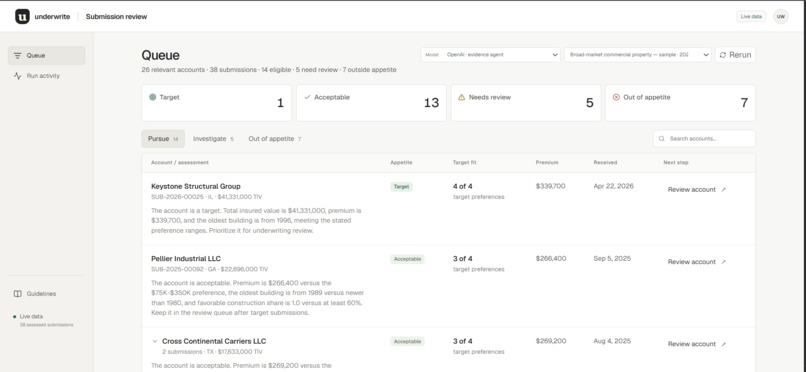Screen dimensions: 806x372
Task: Click the 4 of 4 target fit value
Action: 463,187
